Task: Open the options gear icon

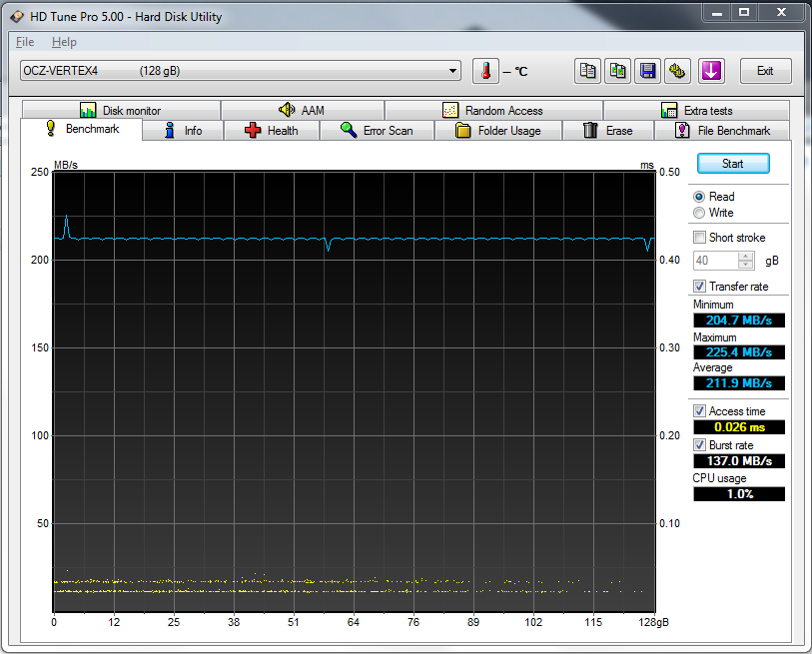Action: (x=678, y=71)
